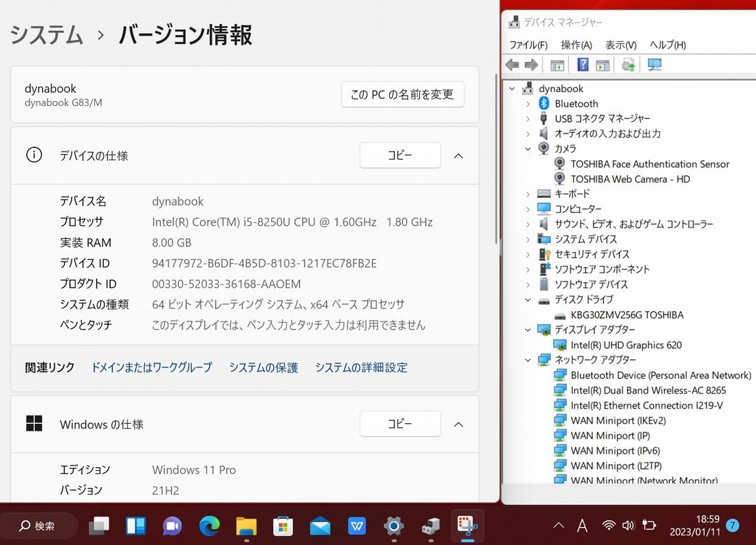Copy Windows specifications with コピー button

(x=400, y=424)
